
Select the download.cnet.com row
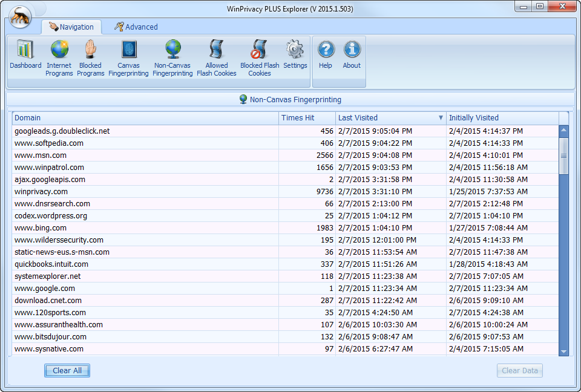(x=285, y=301)
